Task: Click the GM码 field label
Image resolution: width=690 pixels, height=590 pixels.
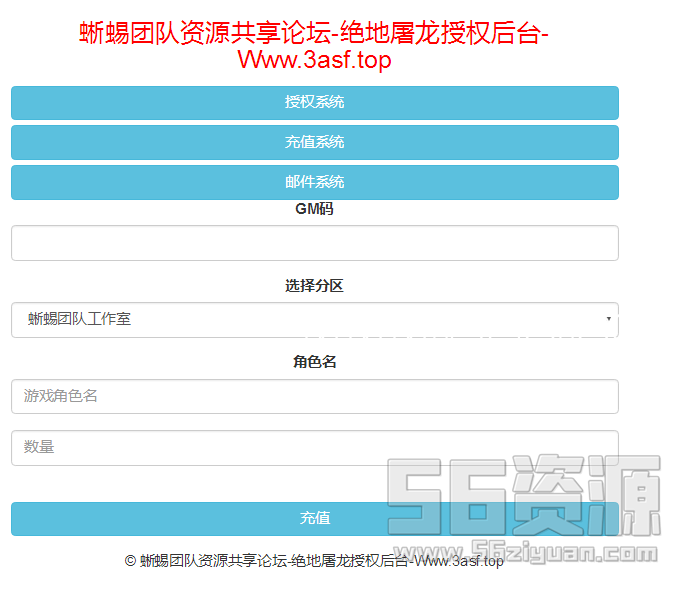Action: pyautogui.click(x=314, y=209)
